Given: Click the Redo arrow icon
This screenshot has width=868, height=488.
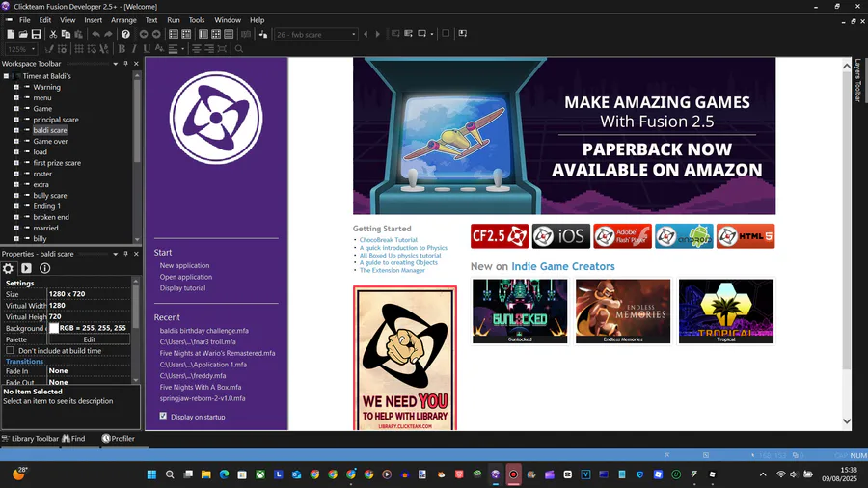Looking at the screenshot, I should 108,35.
